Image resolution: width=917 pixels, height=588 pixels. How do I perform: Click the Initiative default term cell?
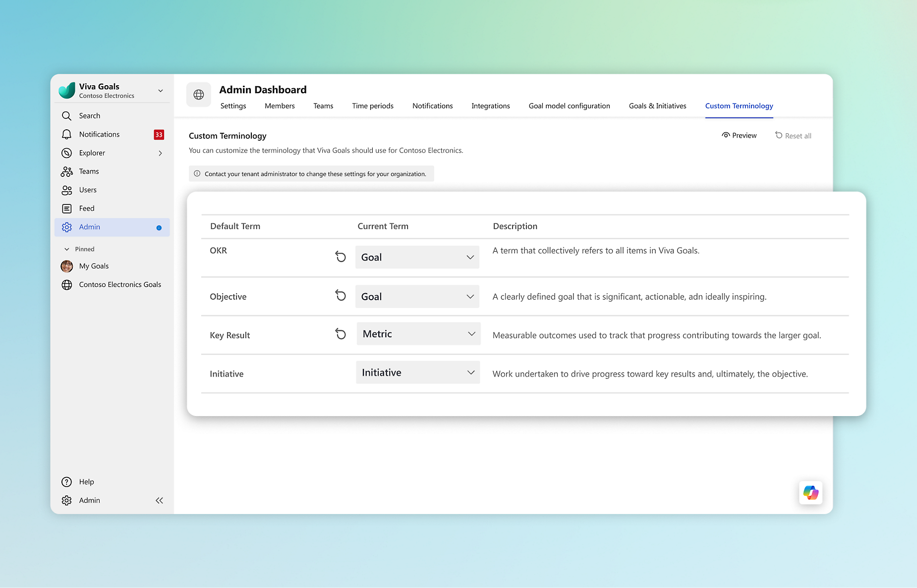(227, 374)
